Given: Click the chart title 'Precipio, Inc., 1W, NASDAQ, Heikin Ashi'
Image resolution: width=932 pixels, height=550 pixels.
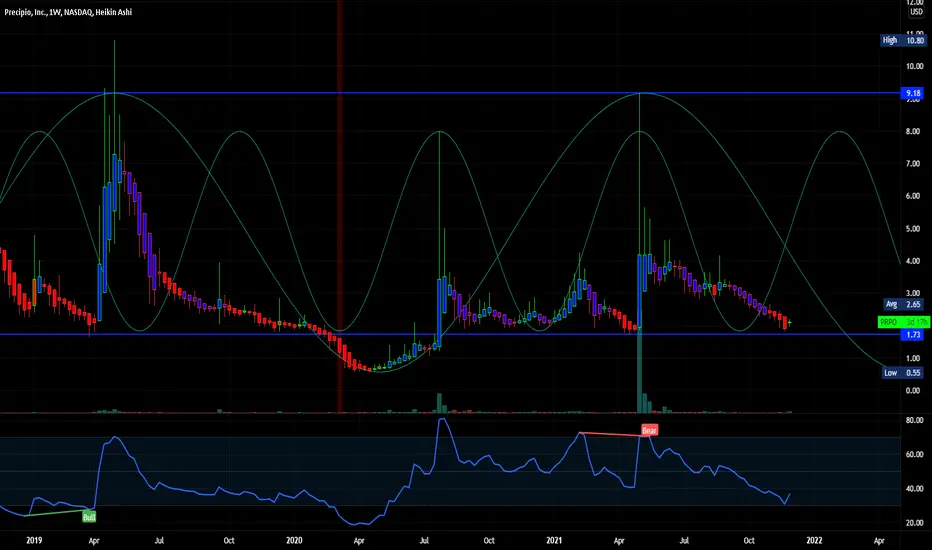Looking at the screenshot, I should click(68, 12).
